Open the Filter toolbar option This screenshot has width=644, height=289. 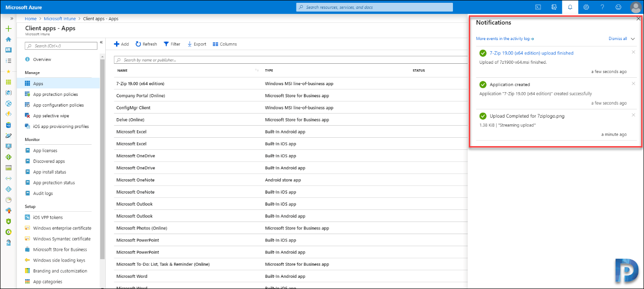172,44
